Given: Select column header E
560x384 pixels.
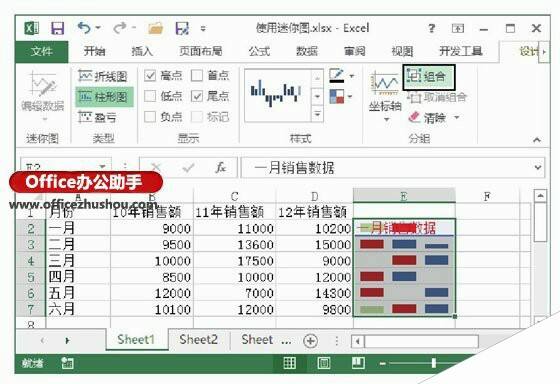Looking at the screenshot, I should (x=404, y=196).
